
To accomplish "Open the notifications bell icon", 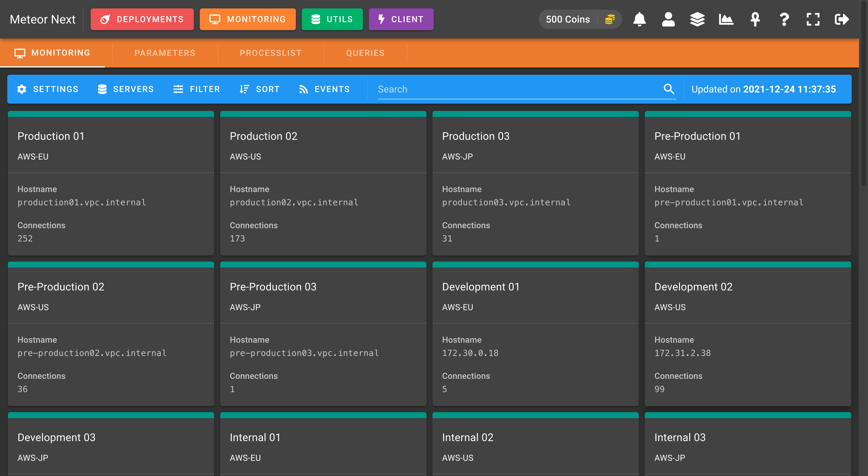I will click(x=639, y=19).
